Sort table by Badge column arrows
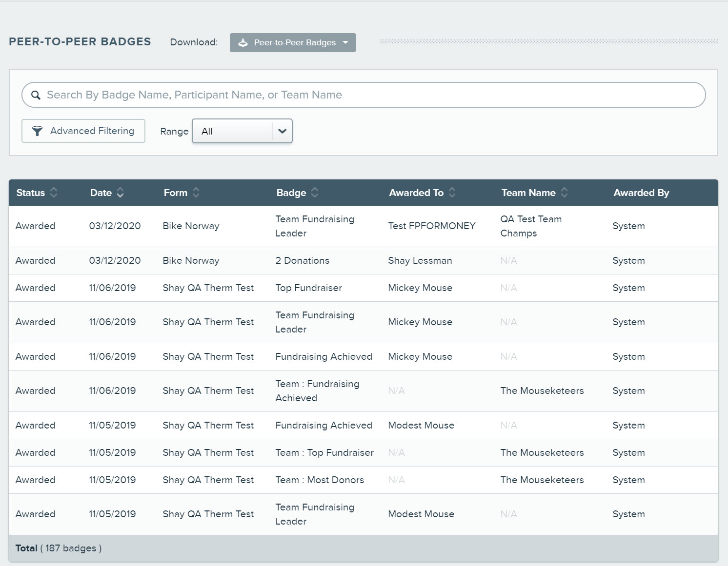The height and width of the screenshot is (566, 728). 315,193
